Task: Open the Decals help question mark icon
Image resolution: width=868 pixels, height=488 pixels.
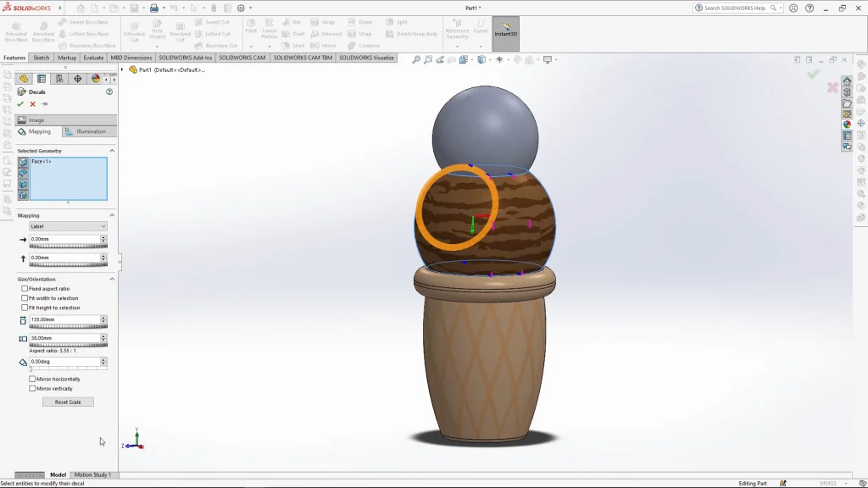Action: pos(109,91)
